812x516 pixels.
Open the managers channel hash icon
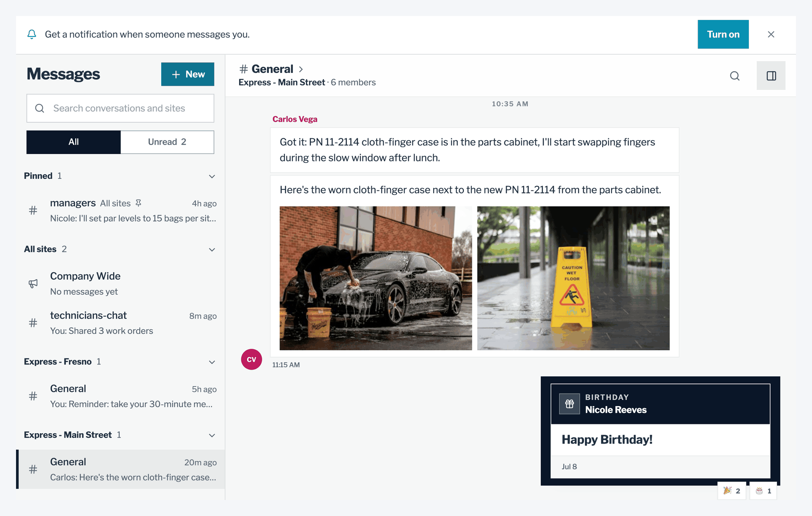33,210
